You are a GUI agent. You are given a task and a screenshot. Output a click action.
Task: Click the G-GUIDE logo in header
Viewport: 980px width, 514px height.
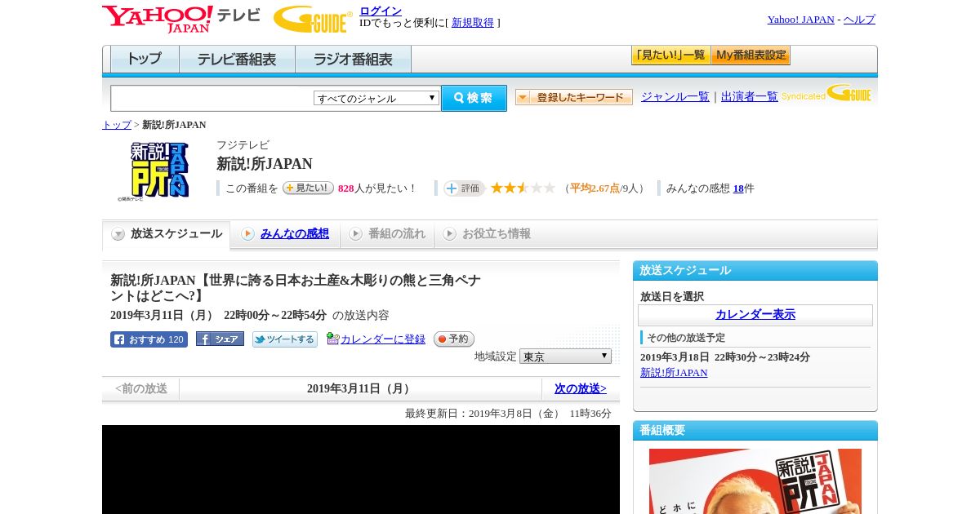[313, 19]
